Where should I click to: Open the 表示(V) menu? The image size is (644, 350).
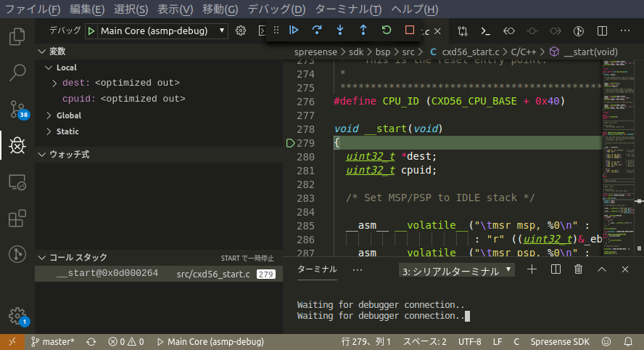[176, 9]
